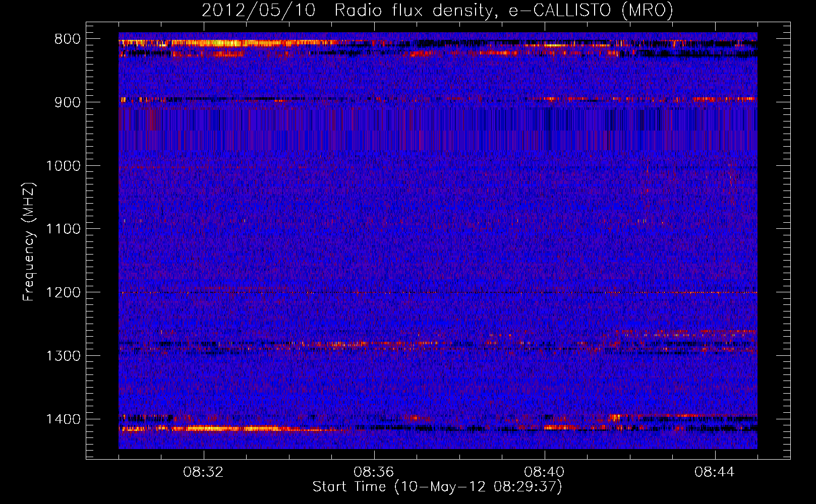The height and width of the screenshot is (504, 816).
Task: Click the 800 frequency tick label
Action: tap(67, 39)
